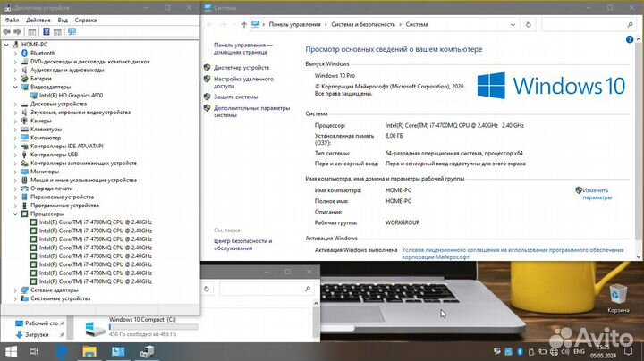Select Intel(R) HD Graphics 4600 adapter
This screenshot has height=361, width=644.
coord(71,96)
